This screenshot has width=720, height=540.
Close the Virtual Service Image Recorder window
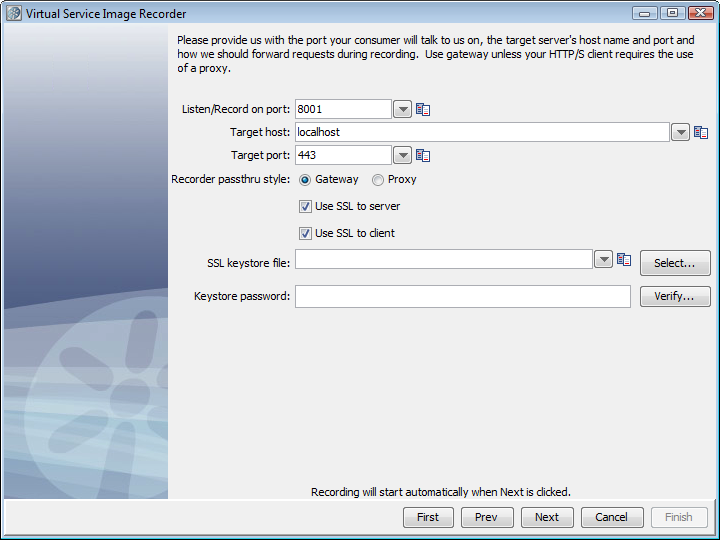click(700, 13)
